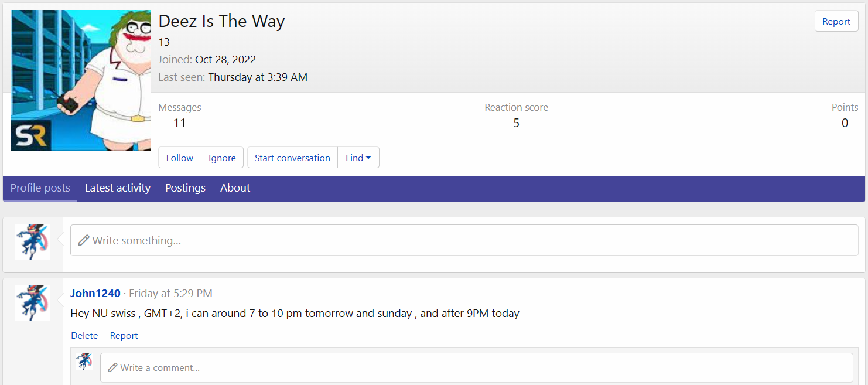Expand the Find dropdown menu
Viewport: 868px width, 385px height.
tap(358, 158)
